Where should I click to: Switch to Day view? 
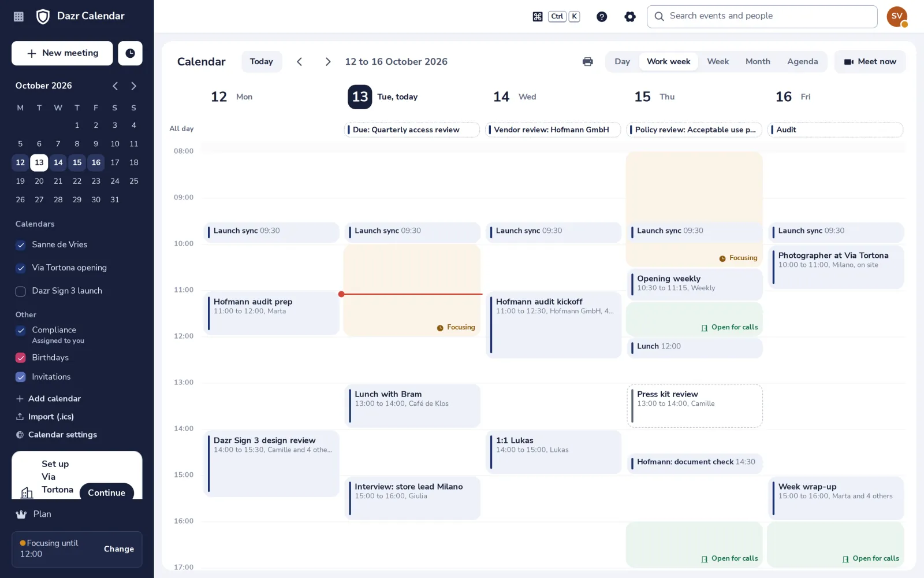click(x=622, y=62)
